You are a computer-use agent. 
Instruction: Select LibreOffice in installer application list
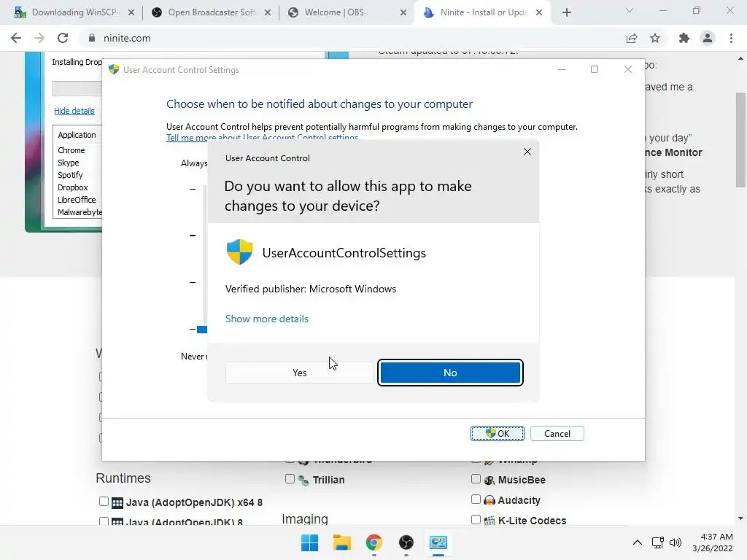(x=77, y=200)
